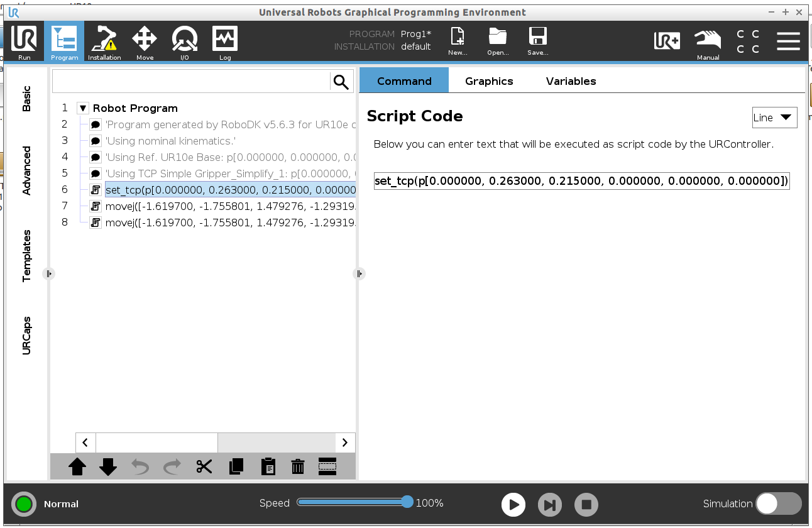Click the Save program button

pyautogui.click(x=537, y=43)
